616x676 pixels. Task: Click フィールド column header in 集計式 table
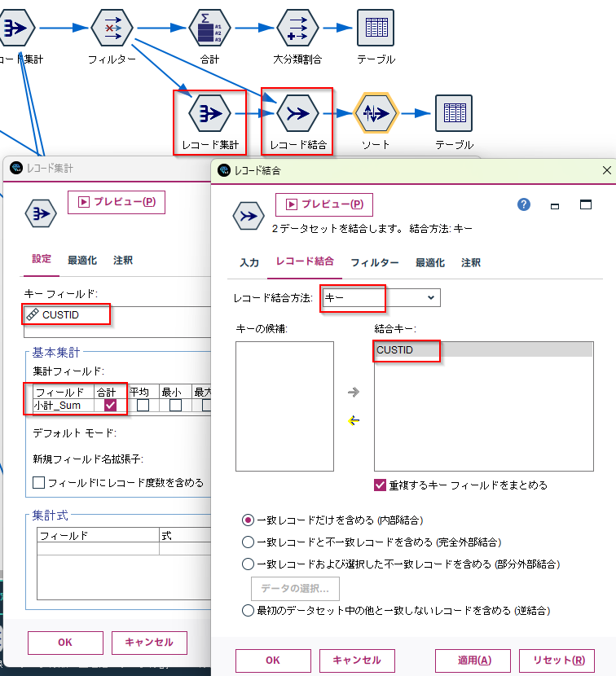tap(99, 535)
